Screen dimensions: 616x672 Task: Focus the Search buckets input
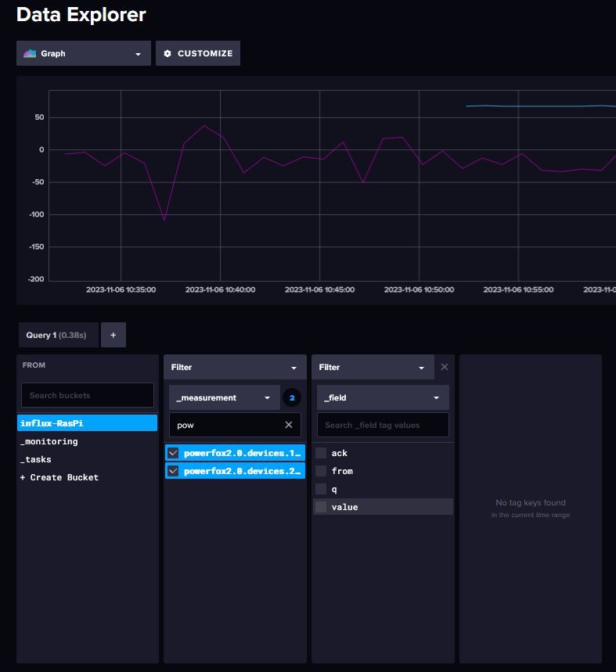pyautogui.click(x=87, y=395)
